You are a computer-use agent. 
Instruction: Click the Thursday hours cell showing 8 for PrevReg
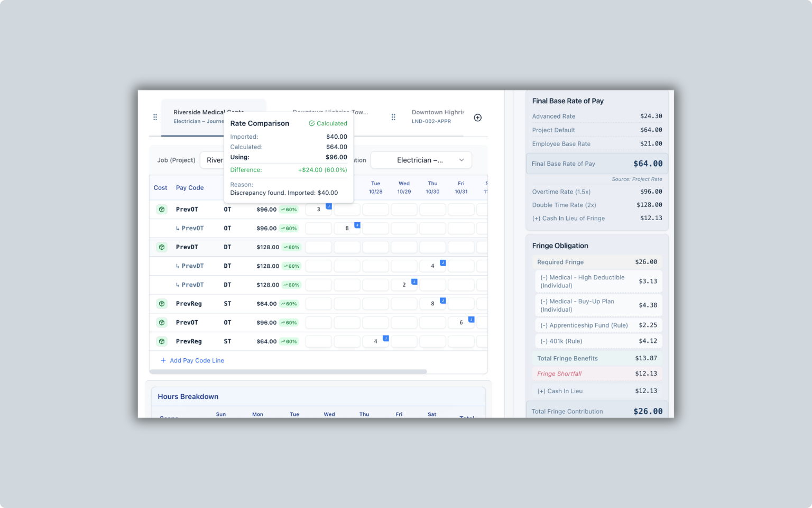(432, 304)
